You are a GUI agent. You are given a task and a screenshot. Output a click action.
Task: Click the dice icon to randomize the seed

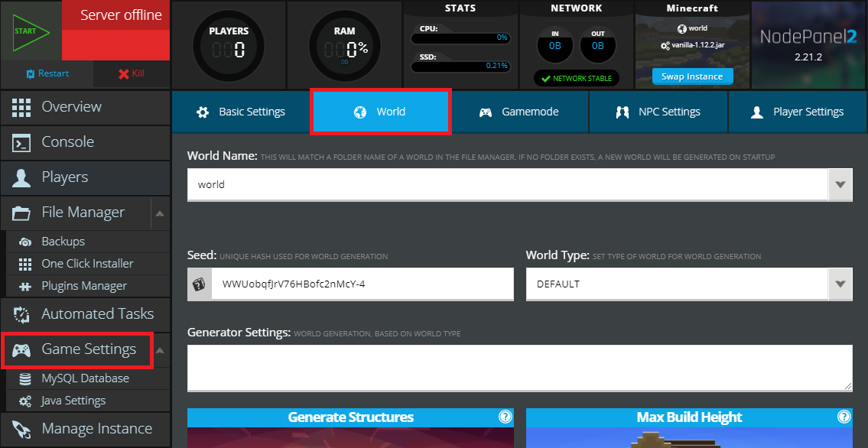197,284
